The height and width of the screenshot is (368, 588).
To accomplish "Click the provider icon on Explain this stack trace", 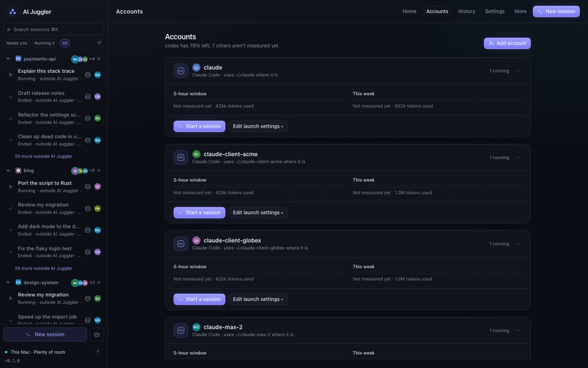I will [88, 74].
